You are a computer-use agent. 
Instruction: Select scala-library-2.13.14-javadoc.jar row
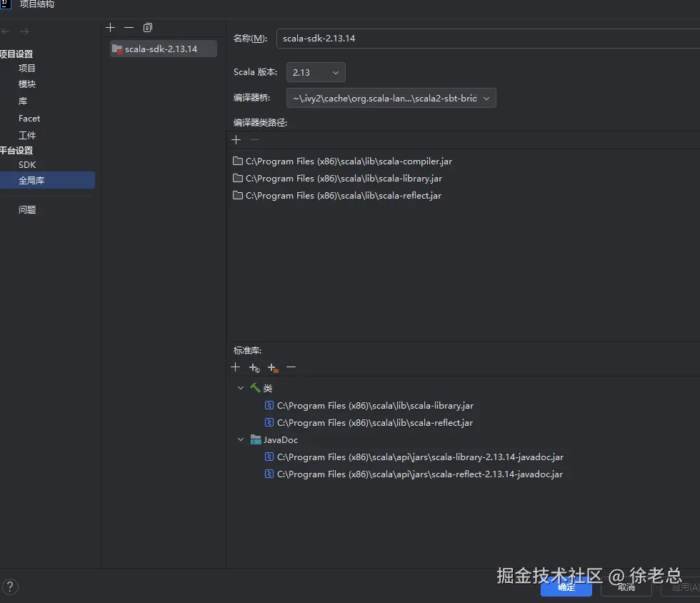414,457
